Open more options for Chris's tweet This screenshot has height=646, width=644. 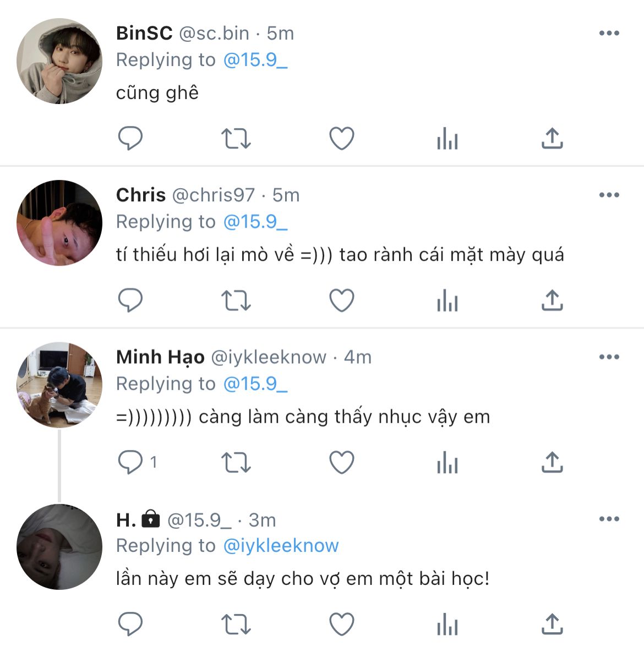(x=609, y=195)
